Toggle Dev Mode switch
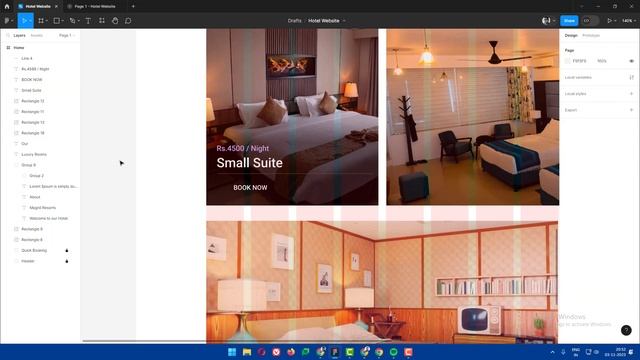Screen dimensions: 640x360 tap(590, 20)
